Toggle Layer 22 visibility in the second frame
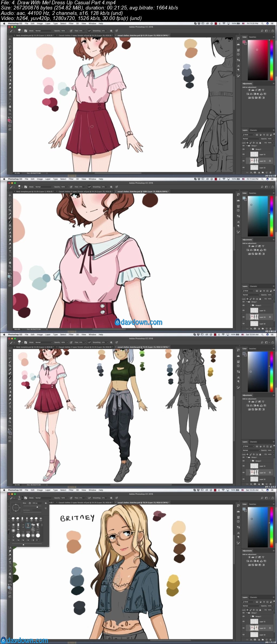277x644 pixels. (243, 323)
